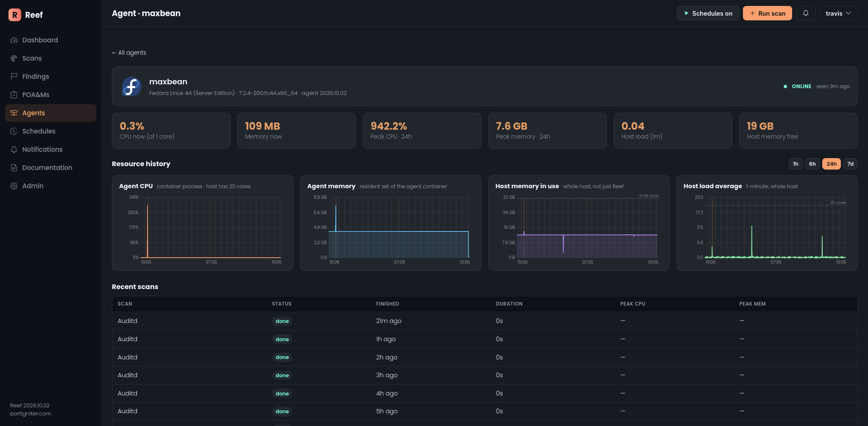868x426 pixels.
Task: Select the 1h history range
Action: 796,164
